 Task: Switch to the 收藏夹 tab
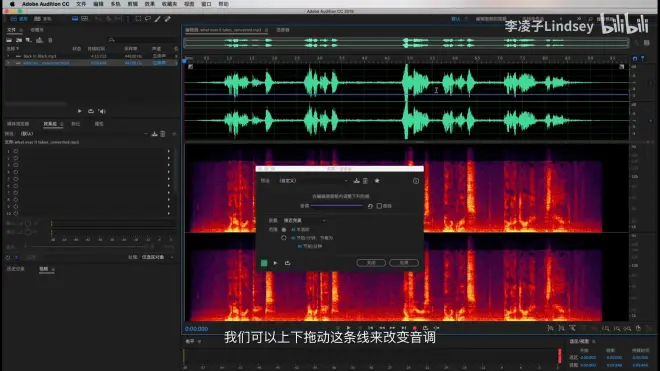click(37, 30)
